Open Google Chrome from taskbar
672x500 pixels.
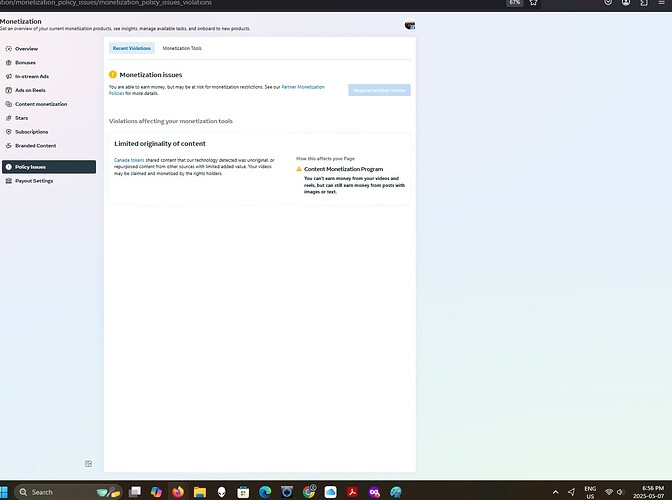click(x=309, y=492)
